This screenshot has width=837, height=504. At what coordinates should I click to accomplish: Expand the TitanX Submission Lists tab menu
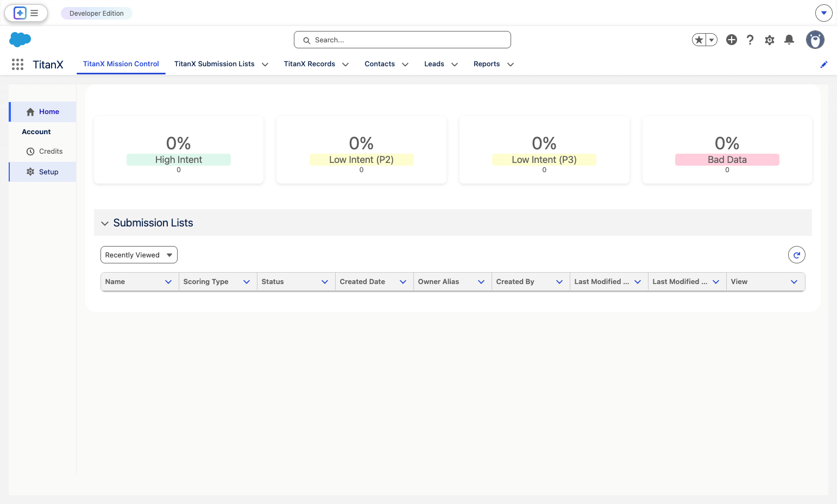pyautogui.click(x=265, y=64)
